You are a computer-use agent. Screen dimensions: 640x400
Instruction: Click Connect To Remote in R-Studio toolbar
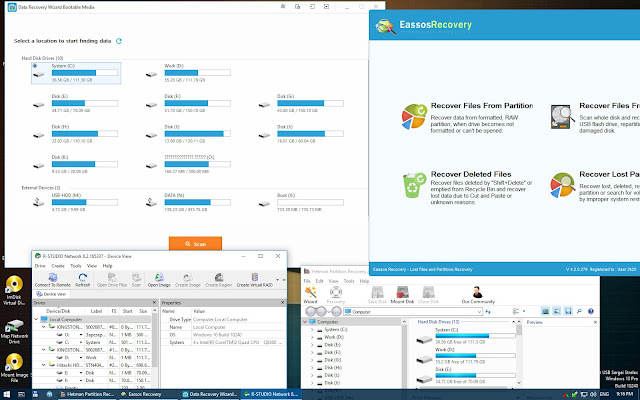pos(52,280)
